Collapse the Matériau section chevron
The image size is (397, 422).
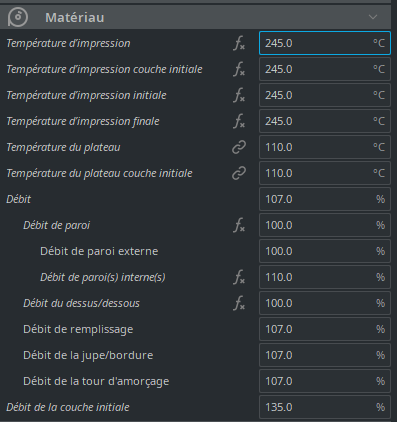pyautogui.click(x=373, y=17)
